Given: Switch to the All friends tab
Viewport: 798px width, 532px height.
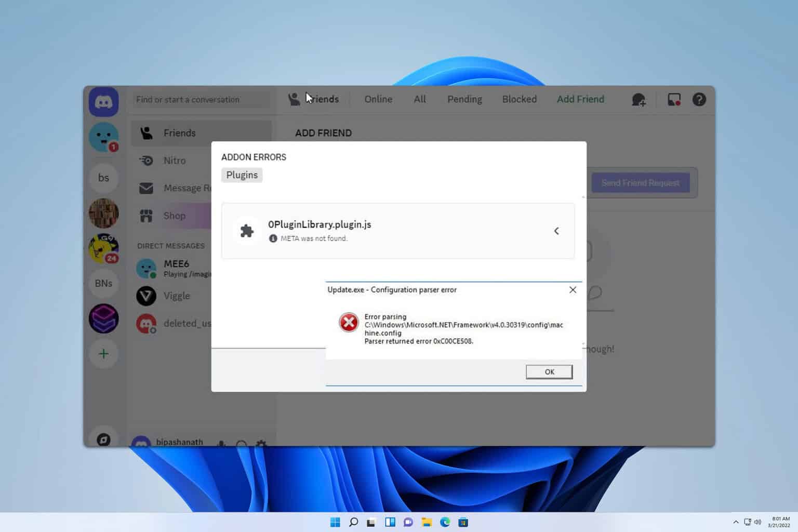Looking at the screenshot, I should pyautogui.click(x=420, y=99).
